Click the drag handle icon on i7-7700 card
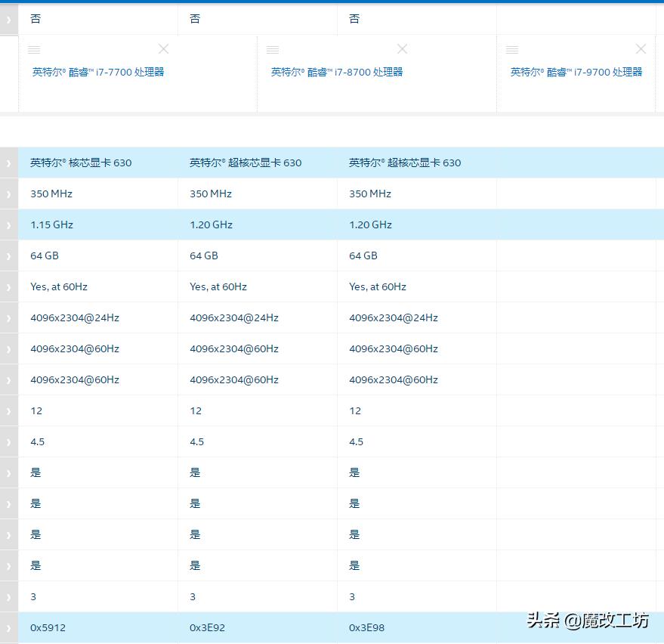Image resolution: width=664 pixels, height=644 pixels. pyautogui.click(x=34, y=49)
